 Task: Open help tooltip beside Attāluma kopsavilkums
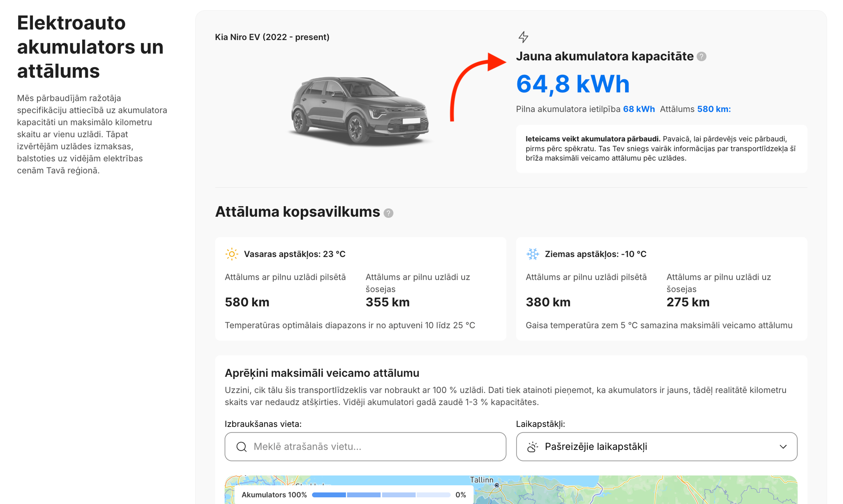pyautogui.click(x=388, y=213)
